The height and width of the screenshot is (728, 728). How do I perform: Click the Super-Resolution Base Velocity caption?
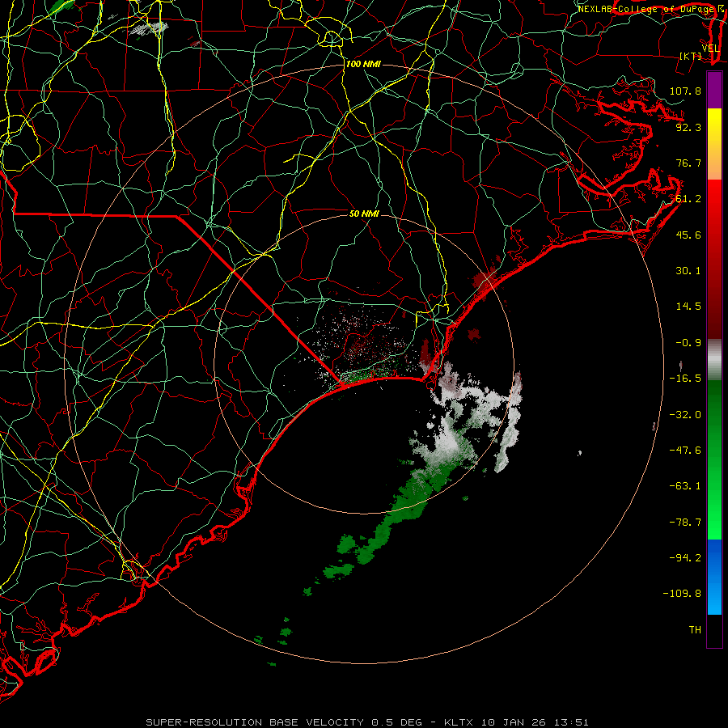(x=366, y=722)
